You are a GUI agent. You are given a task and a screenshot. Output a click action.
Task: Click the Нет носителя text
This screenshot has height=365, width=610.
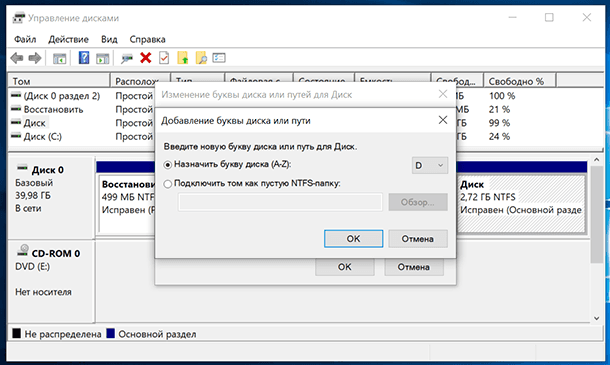click(43, 292)
